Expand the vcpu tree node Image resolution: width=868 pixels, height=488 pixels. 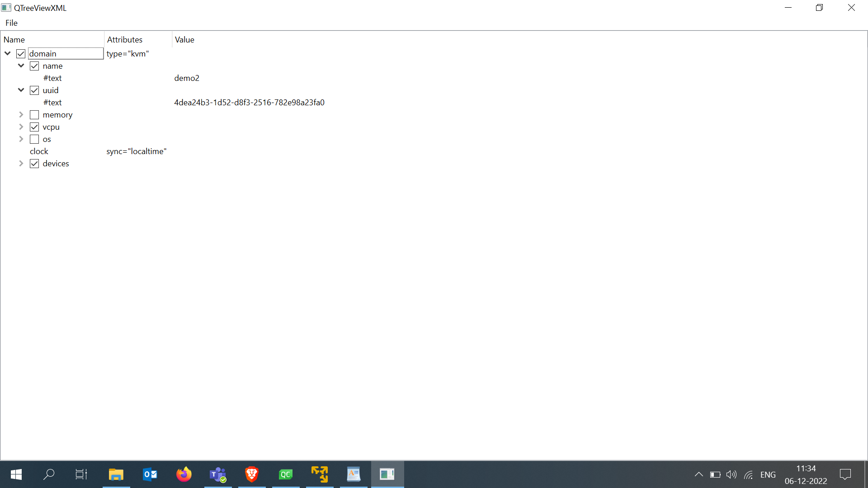point(21,127)
